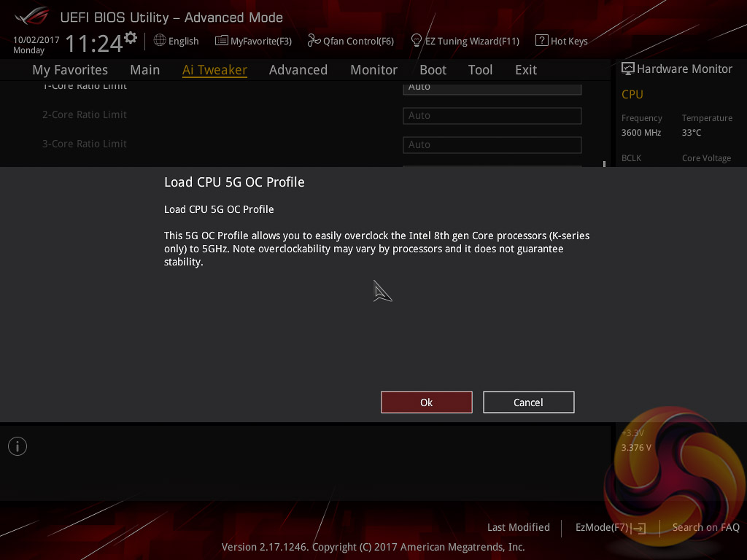Open the Advanced tab

coord(298,70)
